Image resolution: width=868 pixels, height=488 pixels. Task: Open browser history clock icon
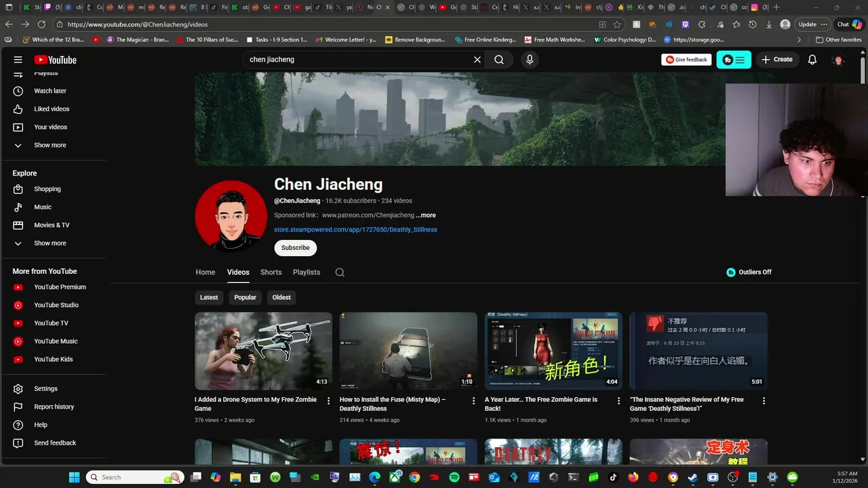coord(753,24)
